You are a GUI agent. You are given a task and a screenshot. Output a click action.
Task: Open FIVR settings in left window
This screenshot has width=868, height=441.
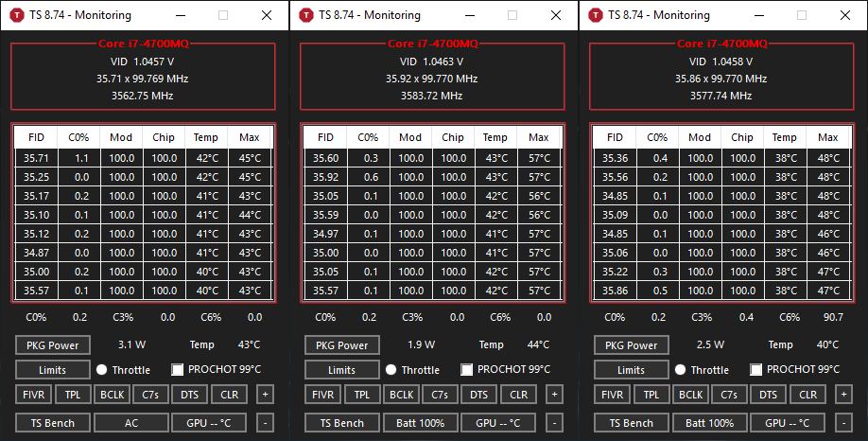(x=33, y=395)
